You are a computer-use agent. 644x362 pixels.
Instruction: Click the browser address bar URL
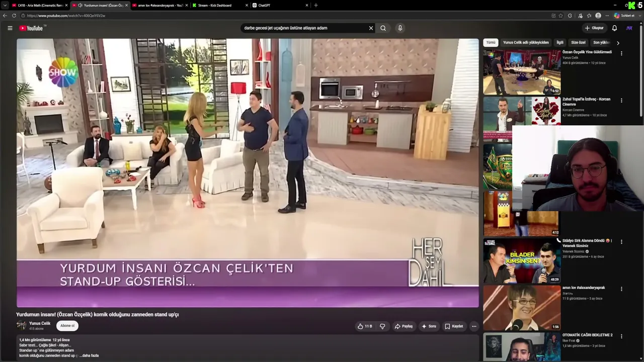(x=66, y=16)
